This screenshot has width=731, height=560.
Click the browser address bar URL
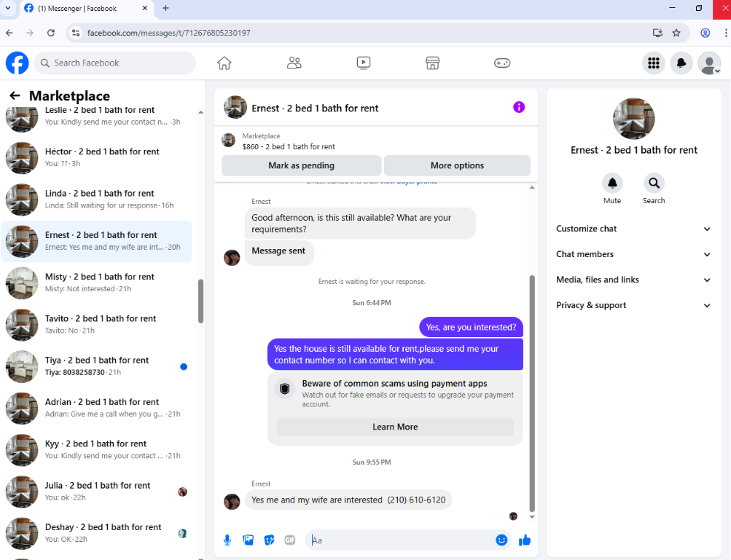click(x=169, y=33)
